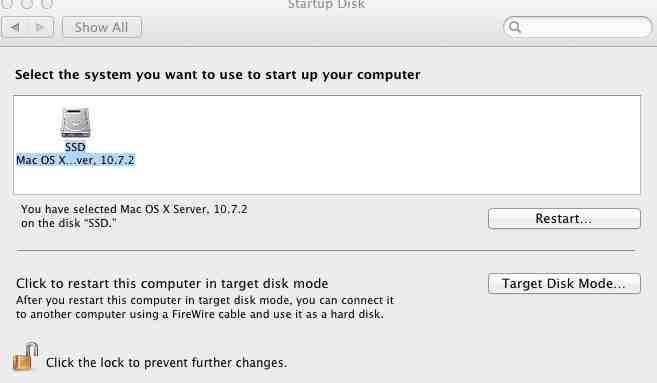The image size is (657, 383).
Task: Click the forward navigation arrow
Action: 41,28
